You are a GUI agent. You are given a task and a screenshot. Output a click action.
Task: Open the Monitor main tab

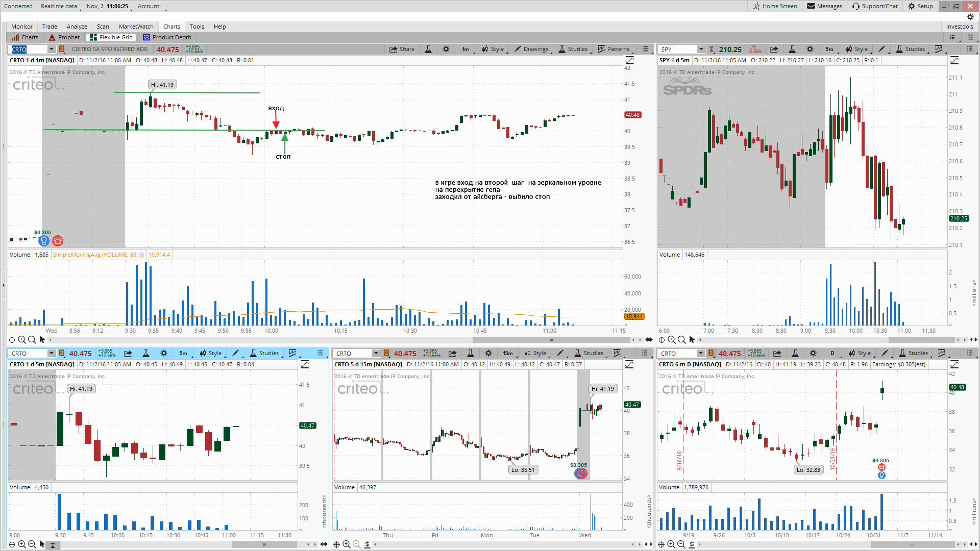pos(22,27)
